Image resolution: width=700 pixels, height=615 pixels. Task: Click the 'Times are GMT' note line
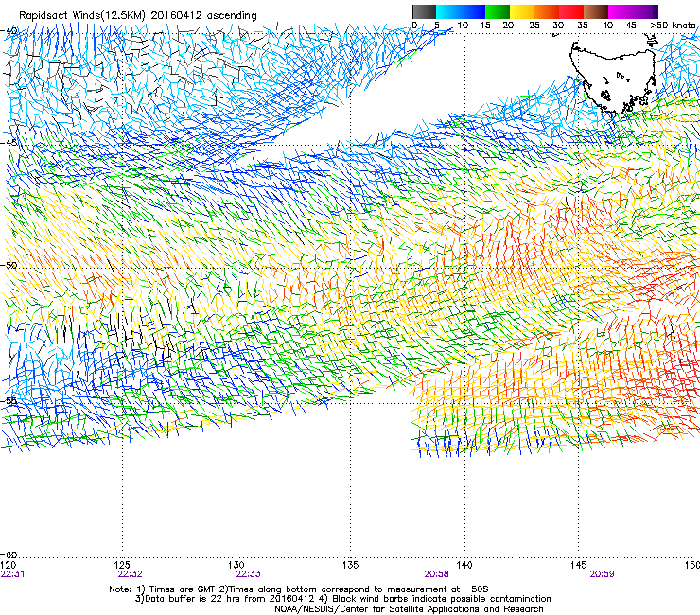click(299, 589)
